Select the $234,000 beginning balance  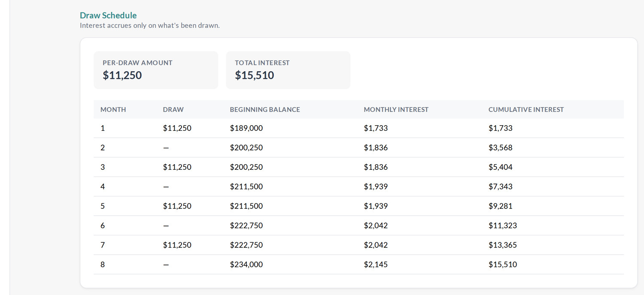246,265
